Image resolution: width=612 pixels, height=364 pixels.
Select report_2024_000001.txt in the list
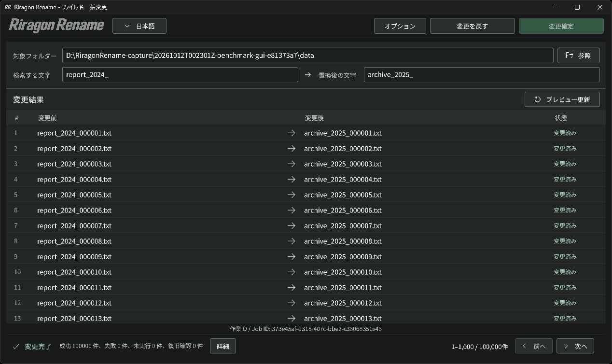point(74,133)
